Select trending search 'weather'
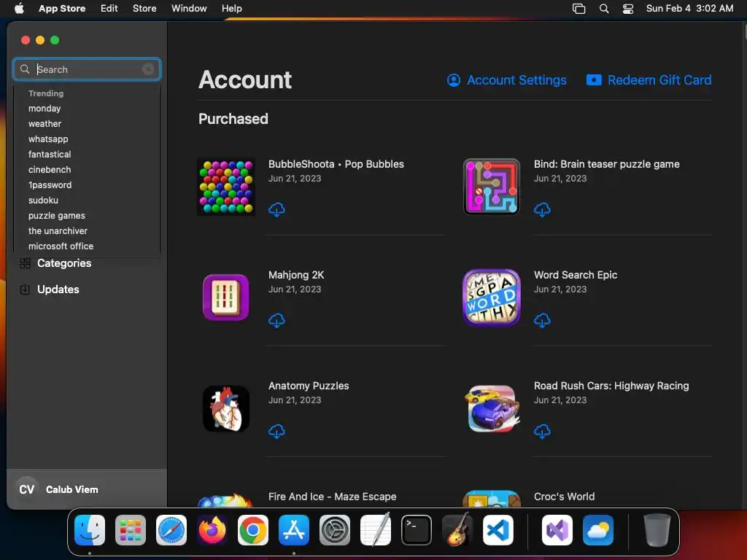Screen dimensions: 747x560 tap(44, 124)
